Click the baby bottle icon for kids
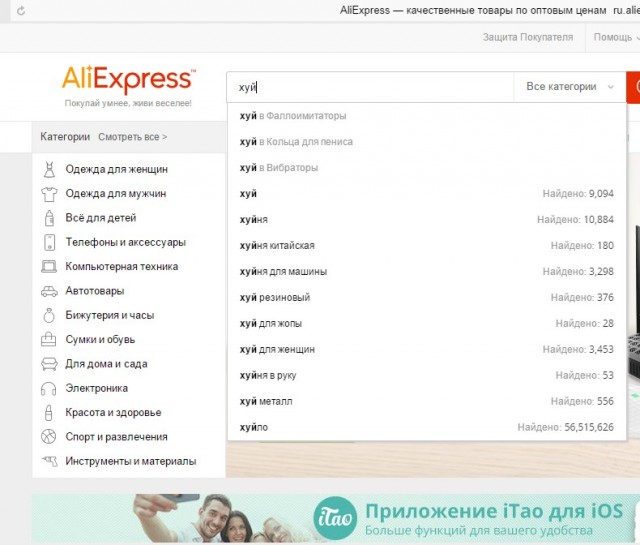This screenshot has height=545, width=640. tap(49, 218)
